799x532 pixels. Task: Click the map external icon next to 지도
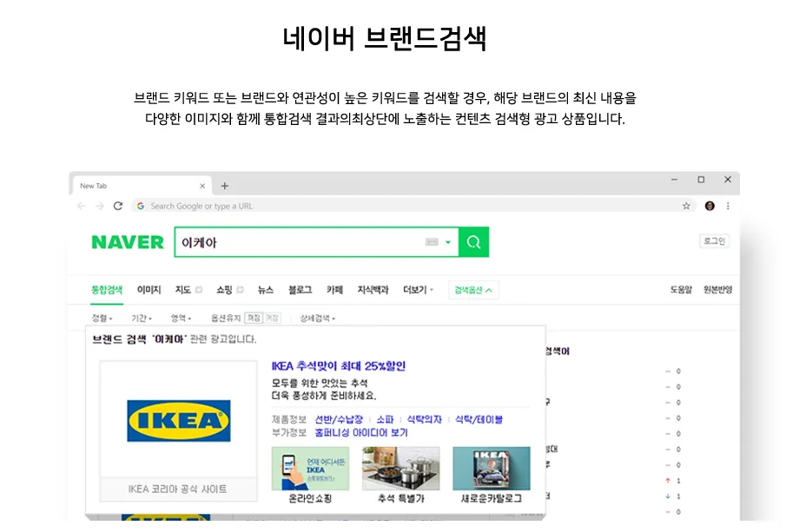pyautogui.click(x=199, y=290)
